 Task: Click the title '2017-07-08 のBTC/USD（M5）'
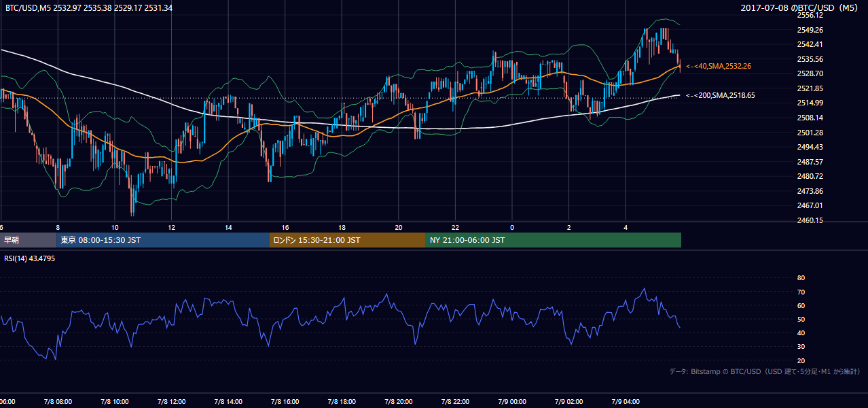tap(800, 8)
